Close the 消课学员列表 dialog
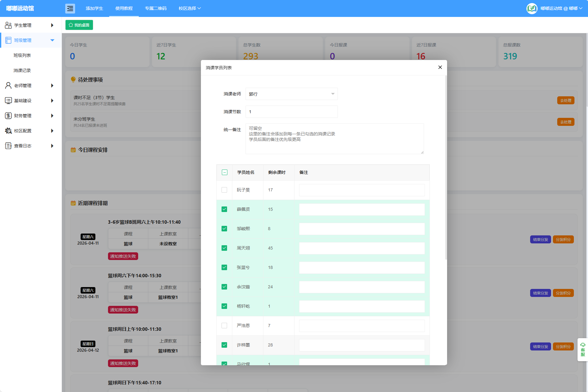 (440, 67)
